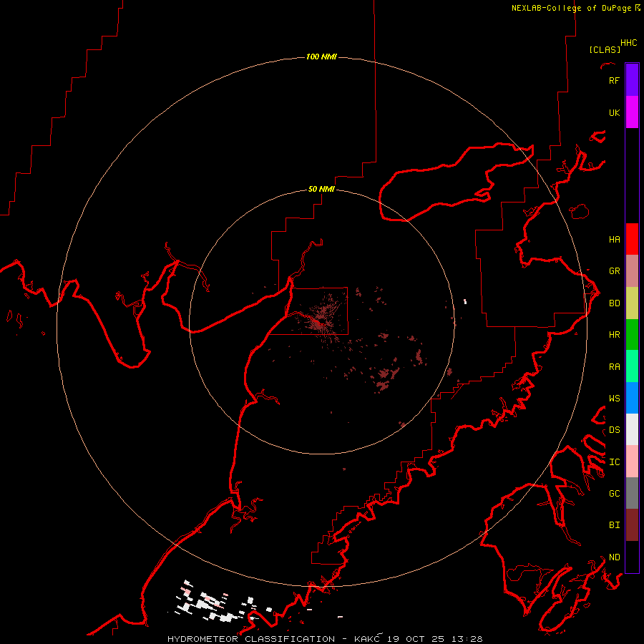Click the UK magenta legend swatch

click(632, 112)
